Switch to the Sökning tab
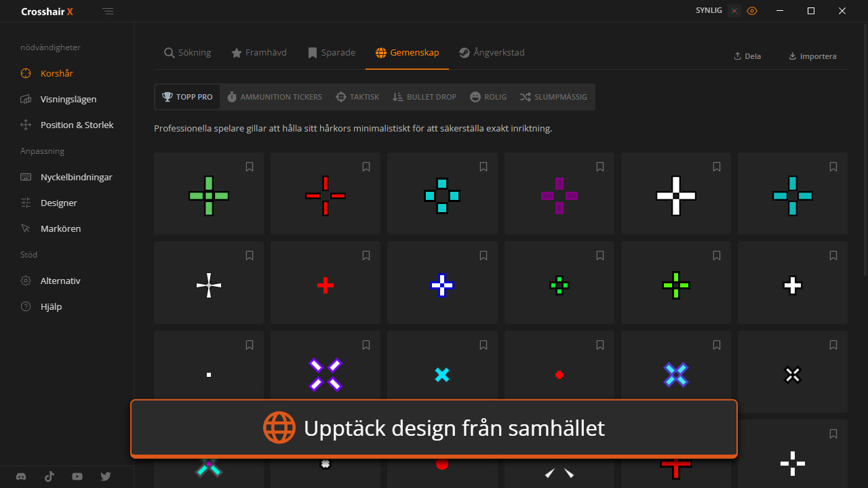The image size is (868, 488). pyautogui.click(x=188, y=53)
